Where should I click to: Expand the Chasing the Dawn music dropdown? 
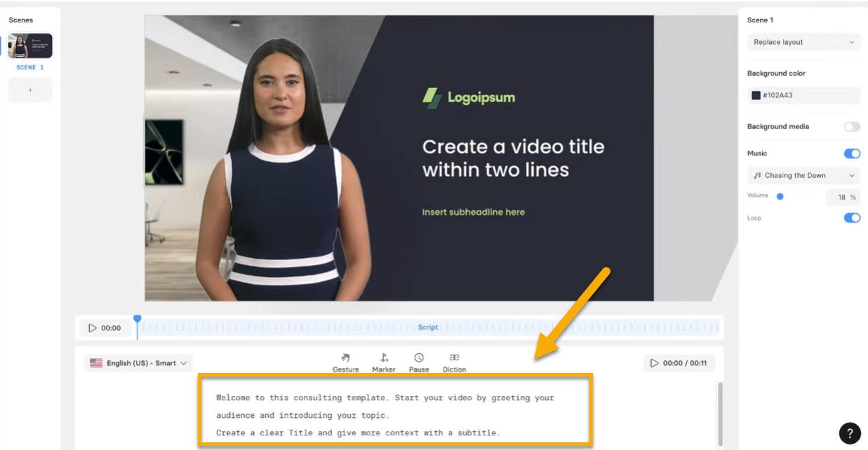point(803,175)
